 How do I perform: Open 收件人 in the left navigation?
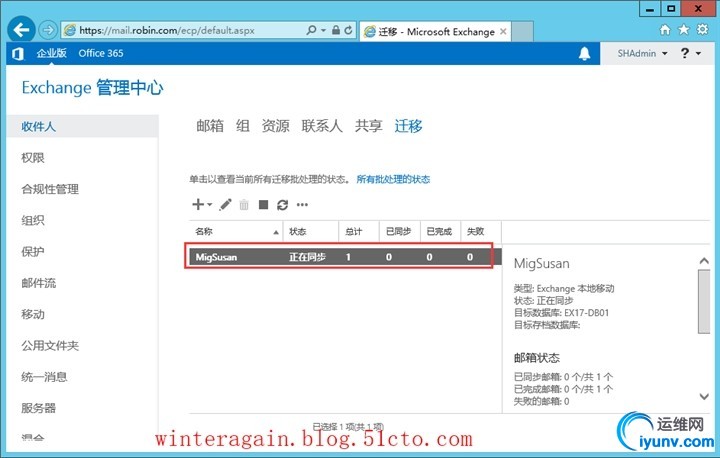click(83, 126)
